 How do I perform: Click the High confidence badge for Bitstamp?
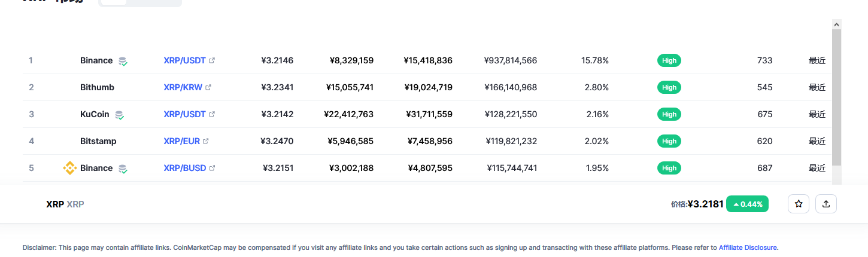click(x=669, y=141)
